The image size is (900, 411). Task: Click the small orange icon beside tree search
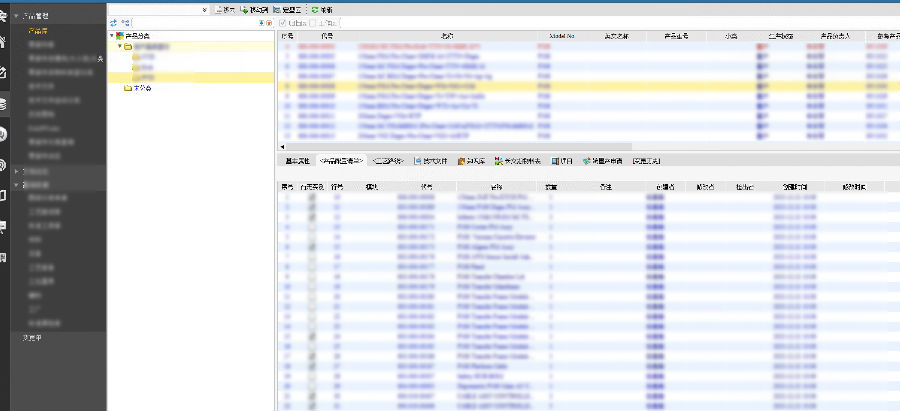click(269, 23)
